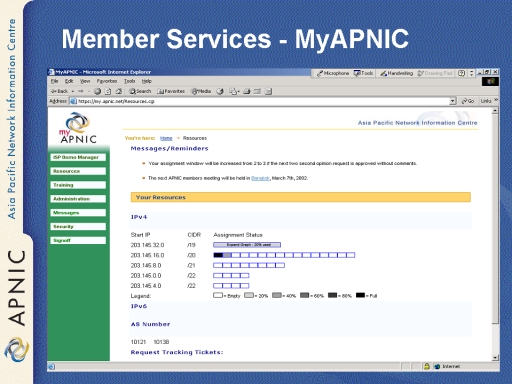Click the AS number 10121
The width and height of the screenshot is (512, 384).
138,342
